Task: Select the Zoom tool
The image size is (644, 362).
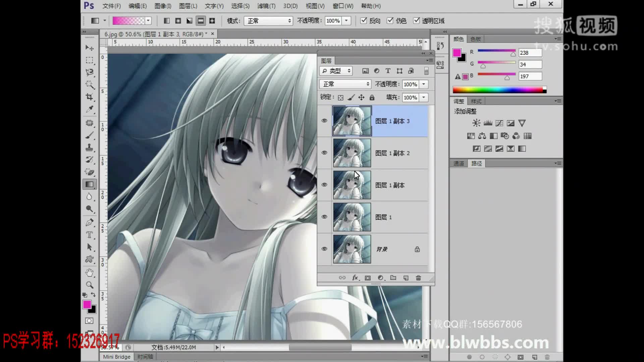Action: pos(89,285)
